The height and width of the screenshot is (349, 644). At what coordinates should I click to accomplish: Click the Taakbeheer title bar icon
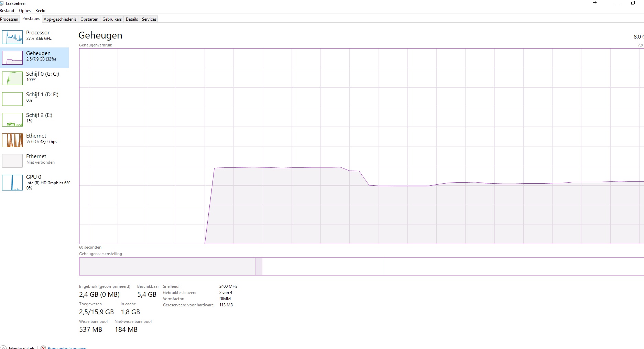(2, 3)
